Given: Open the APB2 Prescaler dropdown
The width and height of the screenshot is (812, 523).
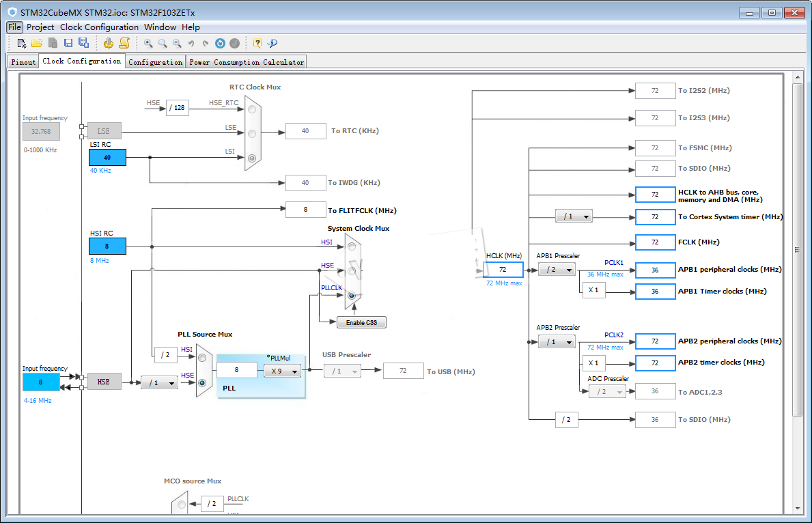Looking at the screenshot, I should coord(557,342).
